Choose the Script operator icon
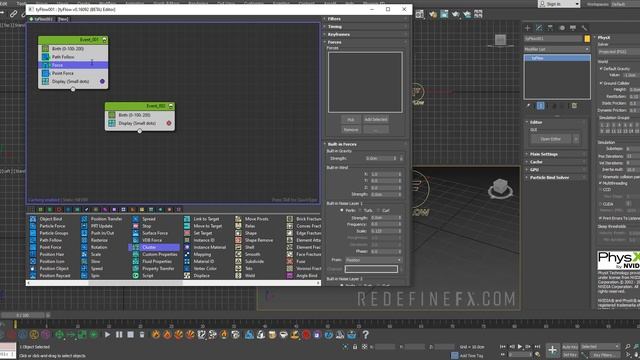This screenshot has width=640, height=360. tap(136, 276)
